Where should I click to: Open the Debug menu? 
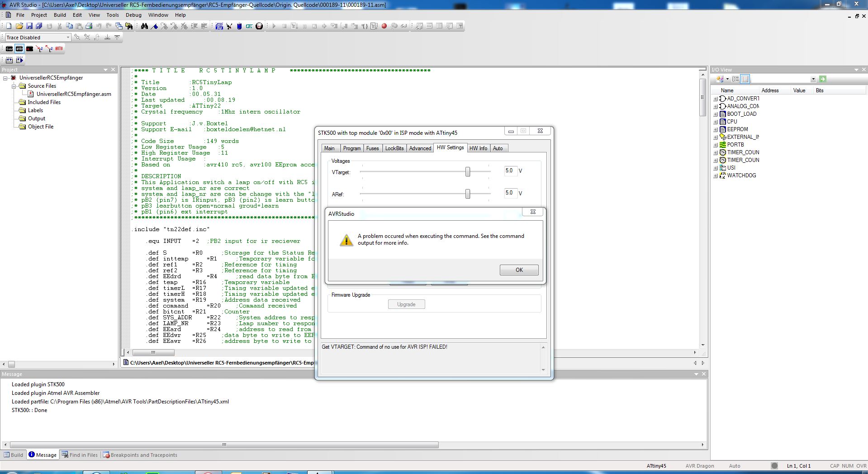(133, 15)
